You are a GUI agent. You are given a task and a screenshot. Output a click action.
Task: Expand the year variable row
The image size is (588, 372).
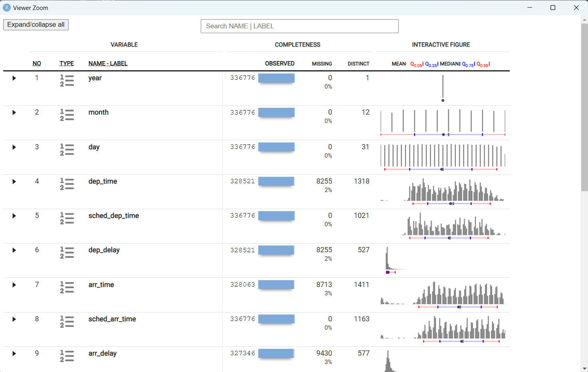pos(14,78)
